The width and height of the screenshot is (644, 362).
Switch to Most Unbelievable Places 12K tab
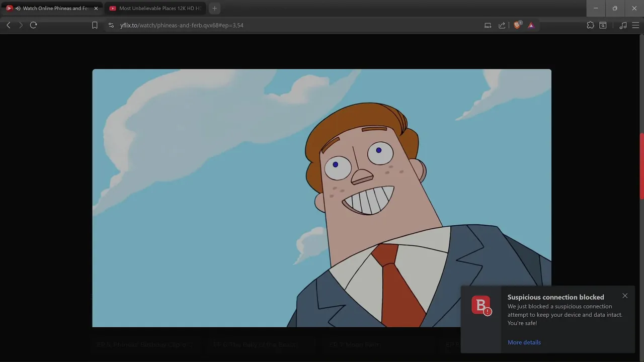point(154,9)
